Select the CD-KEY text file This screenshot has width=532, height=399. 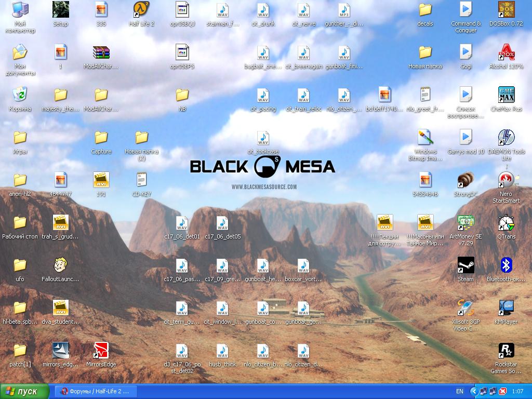(x=141, y=180)
